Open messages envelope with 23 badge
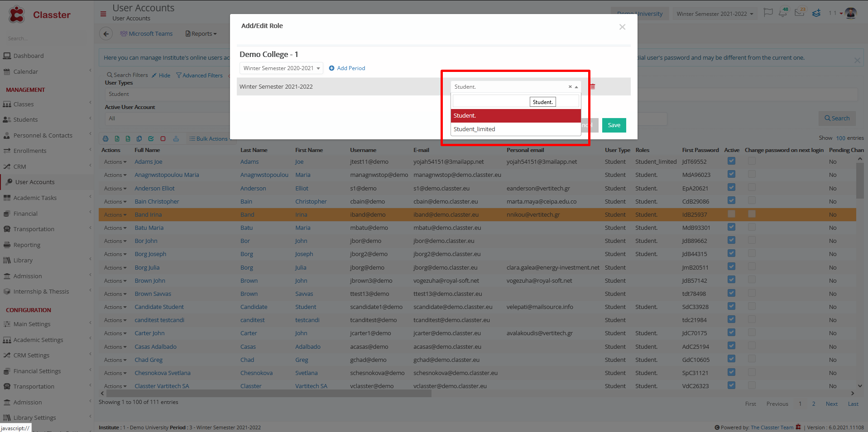 click(800, 13)
